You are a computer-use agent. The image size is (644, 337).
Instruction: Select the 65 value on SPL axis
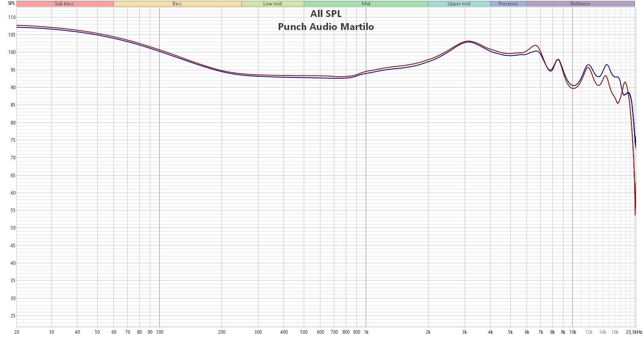[13, 176]
